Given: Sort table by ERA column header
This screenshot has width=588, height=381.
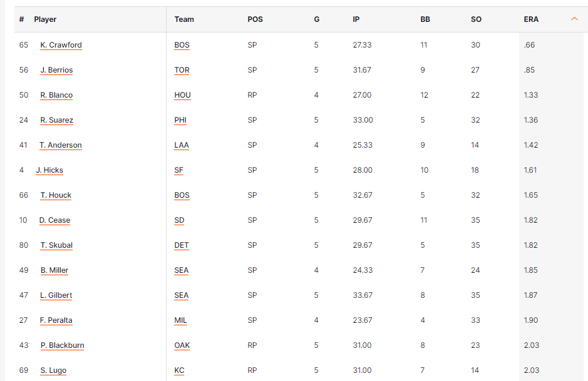Looking at the screenshot, I should click(531, 19).
